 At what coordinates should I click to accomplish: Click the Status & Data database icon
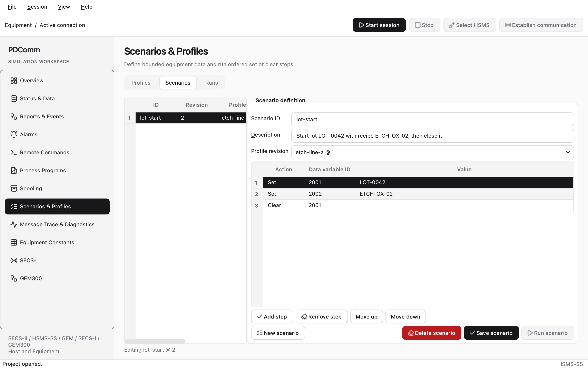pyautogui.click(x=14, y=99)
